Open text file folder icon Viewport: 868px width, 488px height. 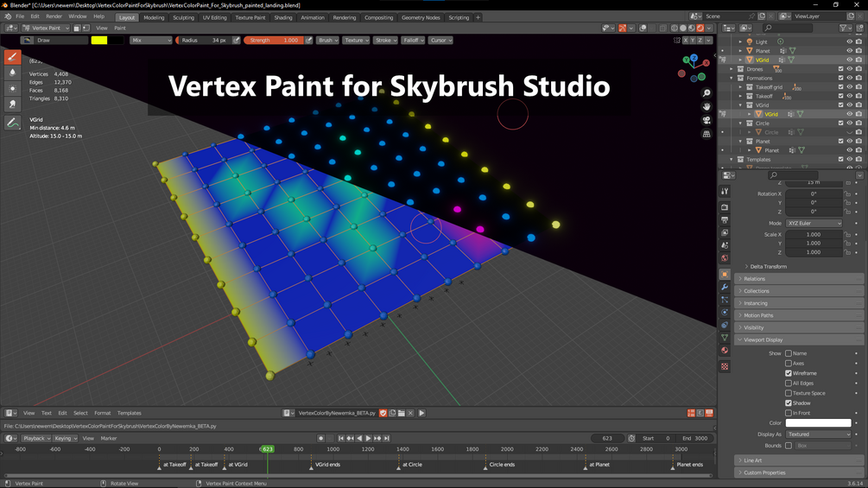coord(402,413)
